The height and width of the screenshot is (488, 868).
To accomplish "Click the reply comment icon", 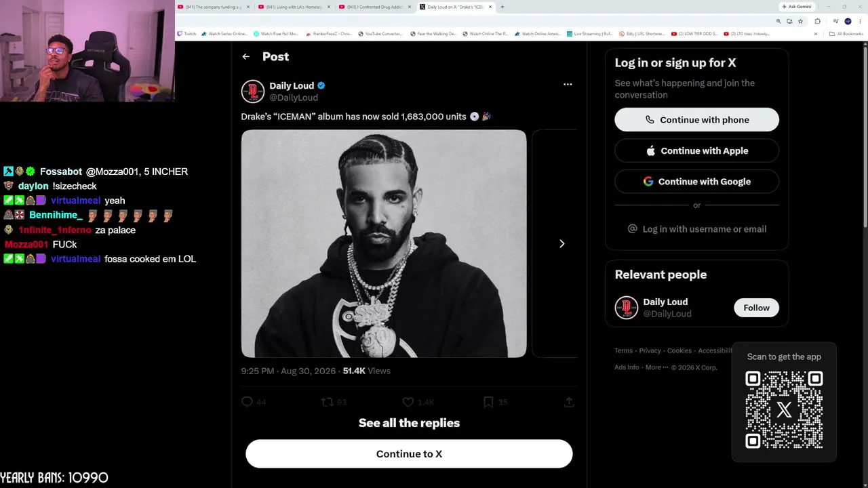I will 248,402.
